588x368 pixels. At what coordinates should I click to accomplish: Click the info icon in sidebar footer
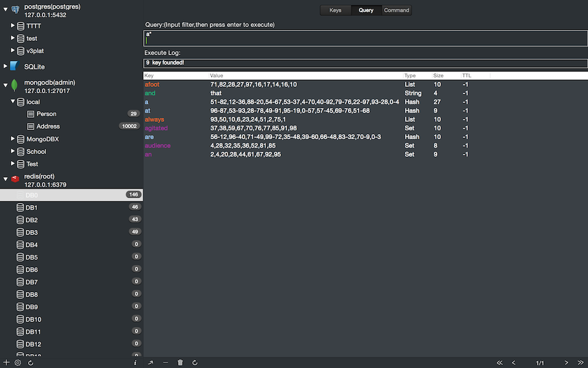(135, 363)
